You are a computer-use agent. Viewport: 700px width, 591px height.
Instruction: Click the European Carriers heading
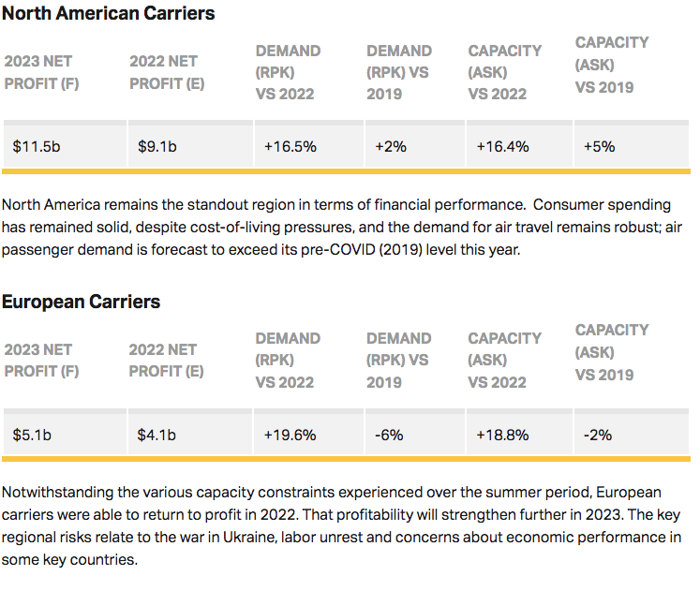coord(81,302)
